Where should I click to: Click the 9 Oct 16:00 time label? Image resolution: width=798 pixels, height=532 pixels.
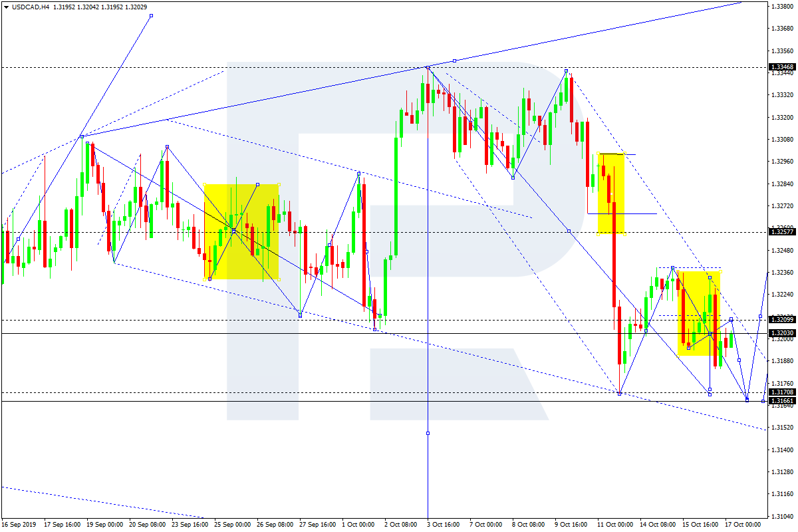point(573,525)
